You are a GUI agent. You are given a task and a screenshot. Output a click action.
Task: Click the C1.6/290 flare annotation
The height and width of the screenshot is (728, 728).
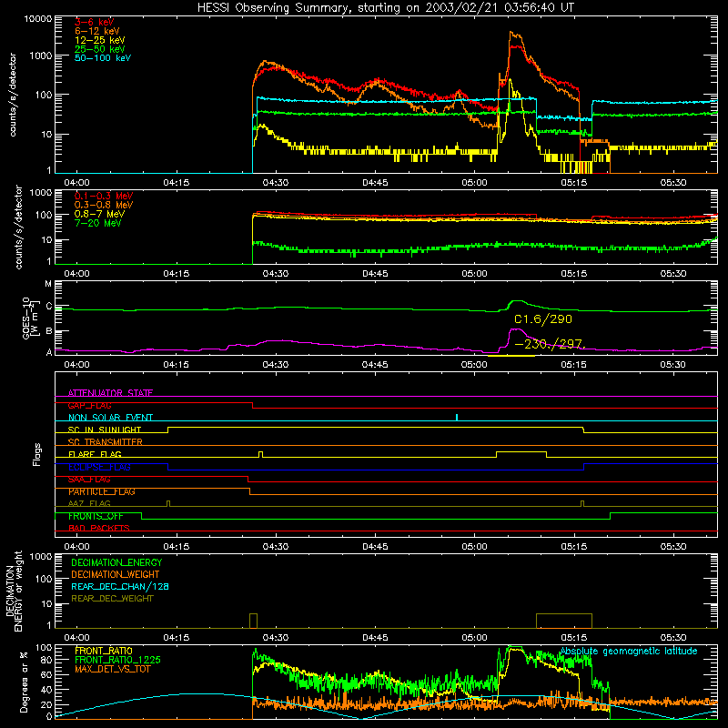tap(543, 319)
